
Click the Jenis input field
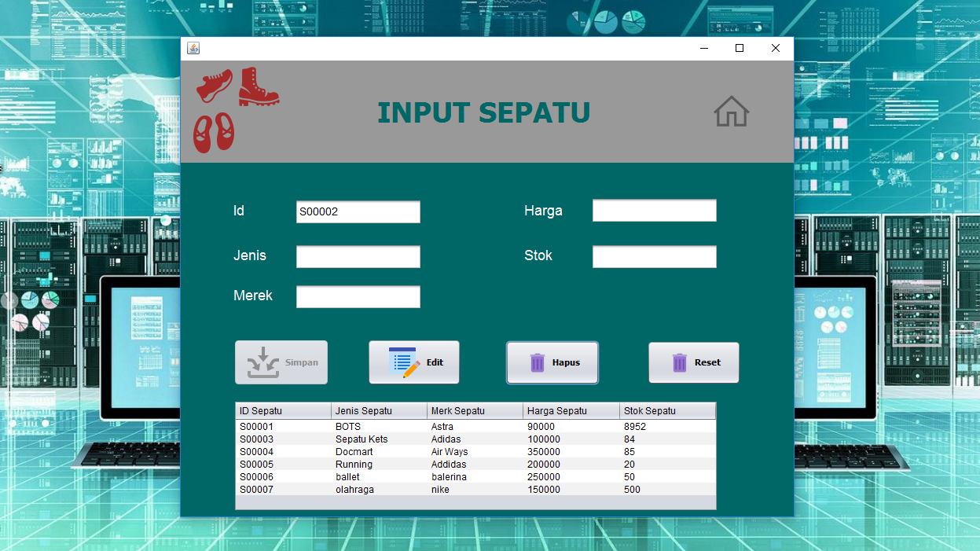[358, 256]
